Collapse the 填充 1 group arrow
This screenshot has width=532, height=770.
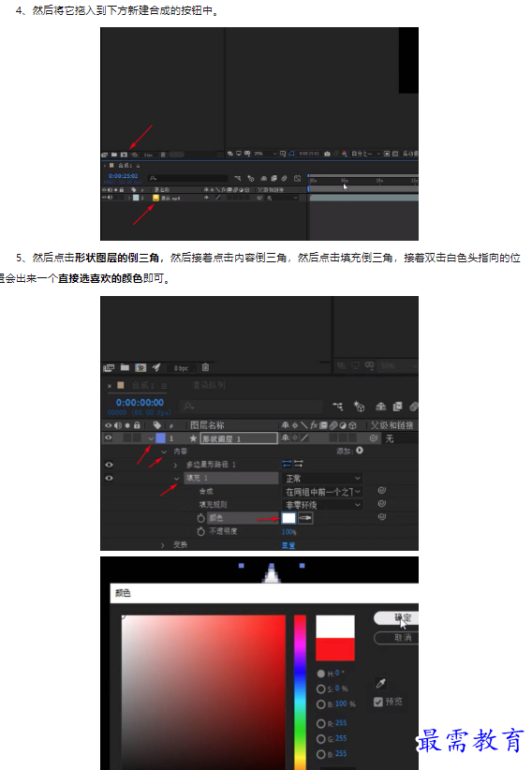176,479
